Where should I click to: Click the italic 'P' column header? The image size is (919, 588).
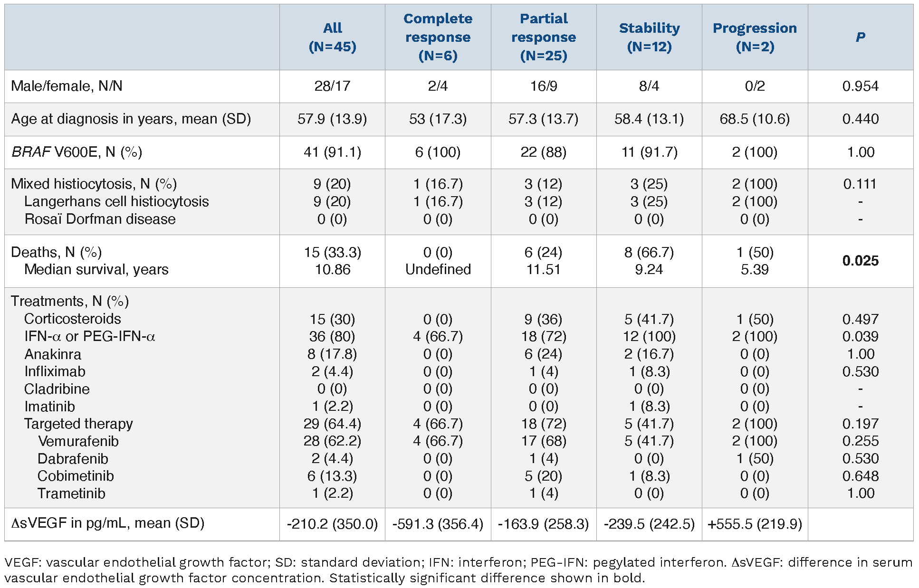860,37
